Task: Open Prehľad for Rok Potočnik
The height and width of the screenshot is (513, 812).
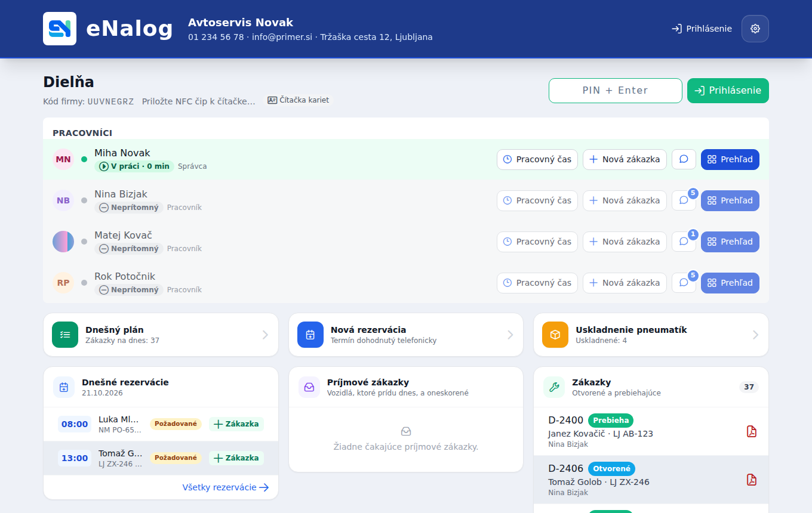Action: coord(730,283)
